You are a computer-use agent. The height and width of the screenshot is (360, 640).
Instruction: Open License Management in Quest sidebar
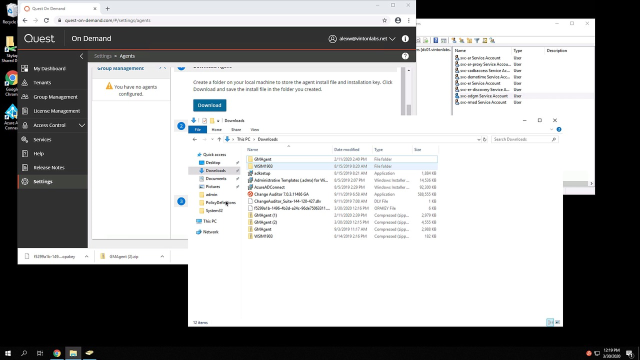(56, 111)
